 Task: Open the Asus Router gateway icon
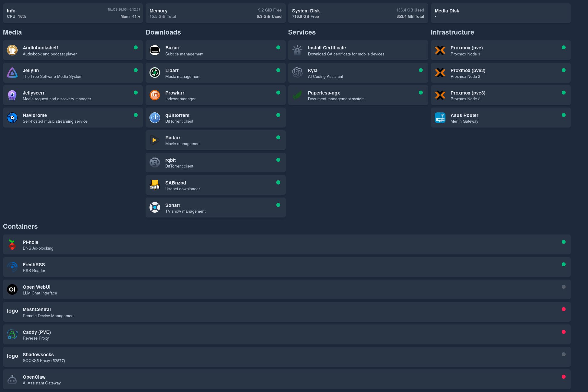[440, 118]
